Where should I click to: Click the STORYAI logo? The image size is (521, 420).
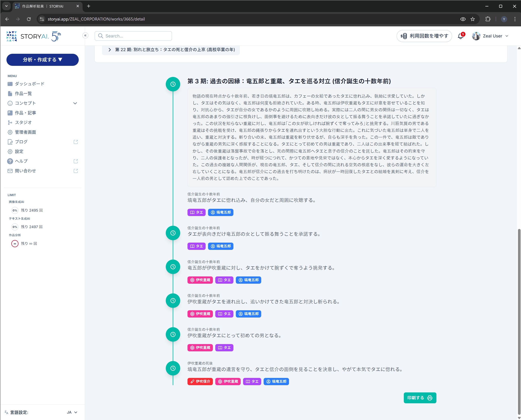click(x=34, y=36)
